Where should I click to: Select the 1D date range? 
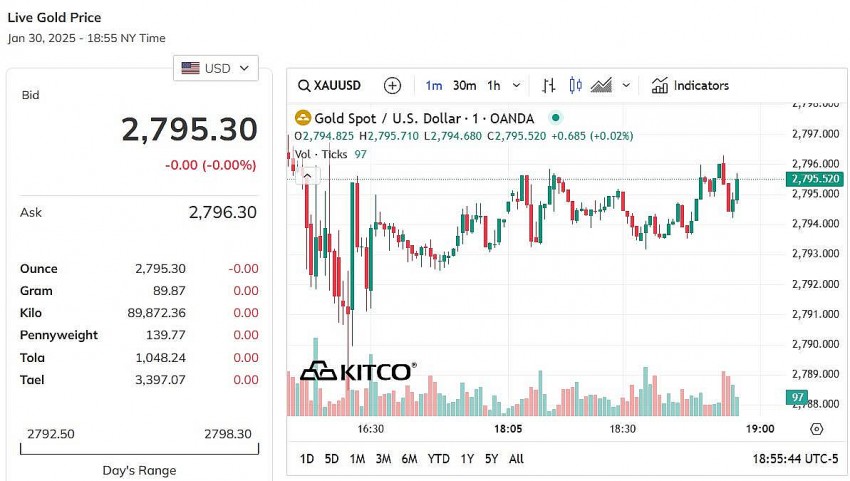click(307, 459)
